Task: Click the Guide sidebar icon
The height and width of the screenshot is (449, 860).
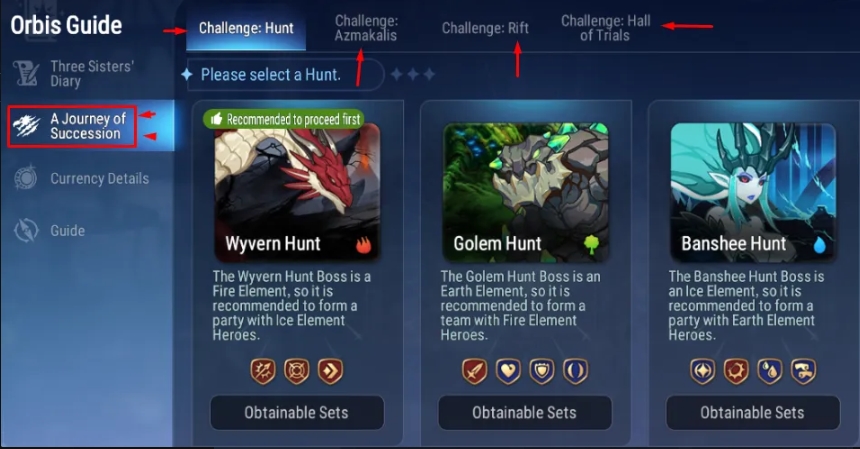Action: pyautogui.click(x=26, y=230)
